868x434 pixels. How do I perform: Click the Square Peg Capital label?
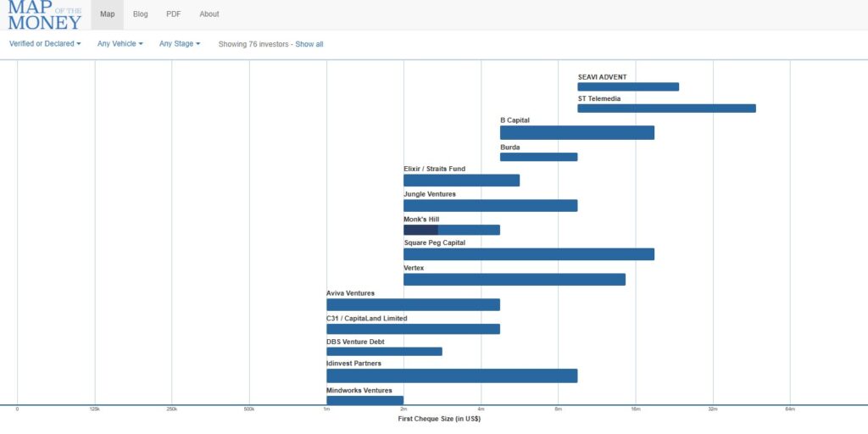(435, 243)
